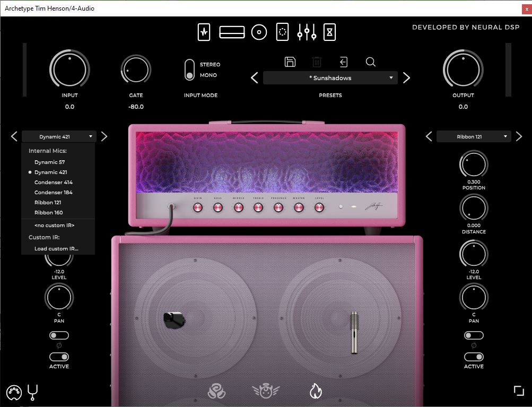Open the Sunshadows preset dropdown
Image resolution: width=532 pixels, height=407 pixels.
pyautogui.click(x=330, y=77)
